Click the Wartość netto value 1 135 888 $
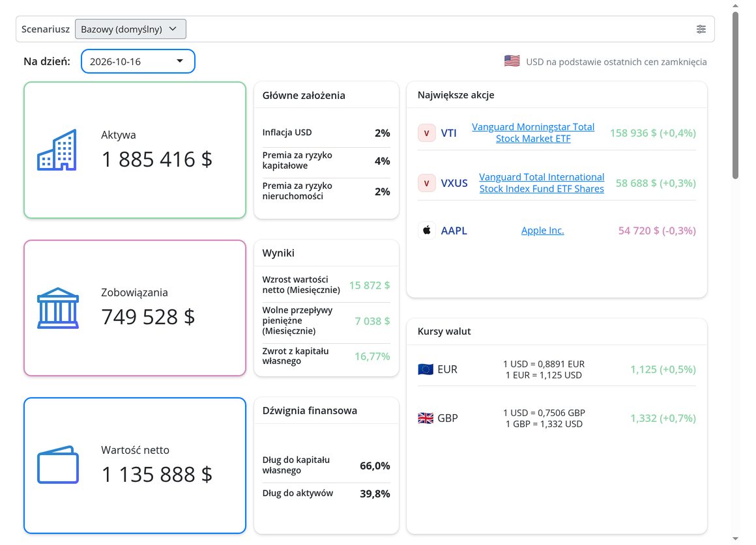This screenshot has height=545, width=756. pos(156,475)
